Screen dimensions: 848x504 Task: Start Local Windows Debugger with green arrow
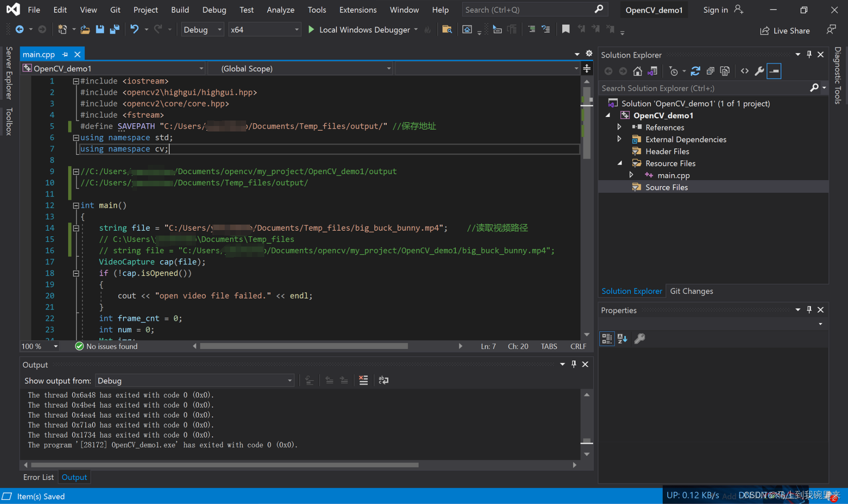(x=311, y=30)
